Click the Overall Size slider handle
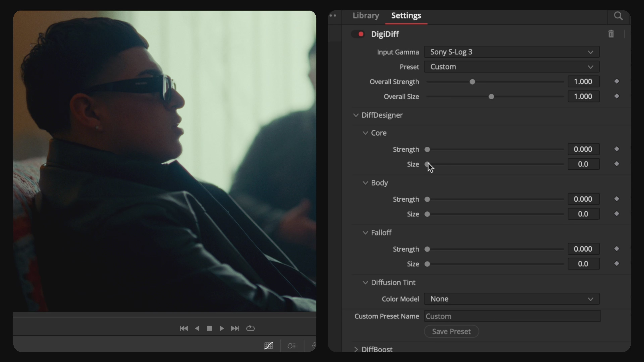644x362 pixels. click(x=491, y=97)
